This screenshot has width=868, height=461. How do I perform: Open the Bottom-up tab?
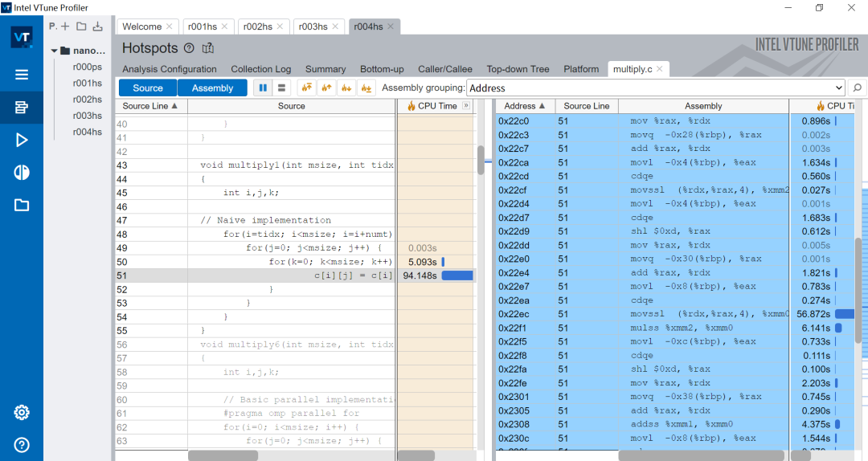[x=382, y=69]
